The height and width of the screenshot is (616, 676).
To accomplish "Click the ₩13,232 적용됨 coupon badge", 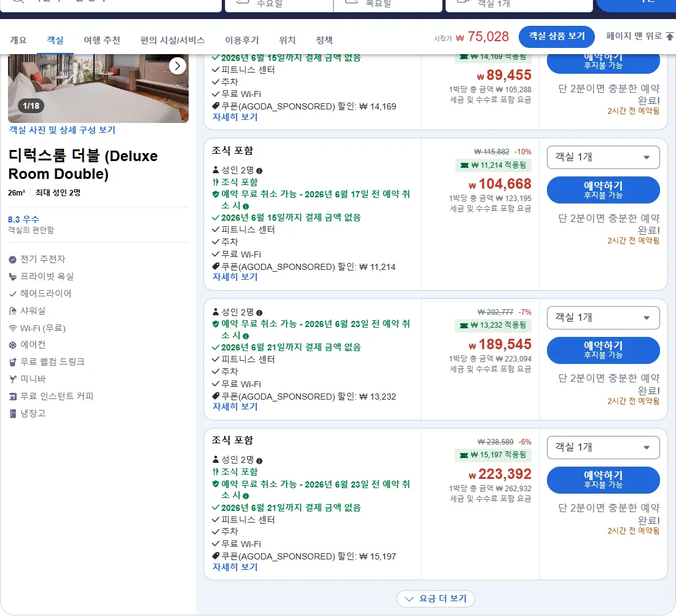I will point(493,325).
